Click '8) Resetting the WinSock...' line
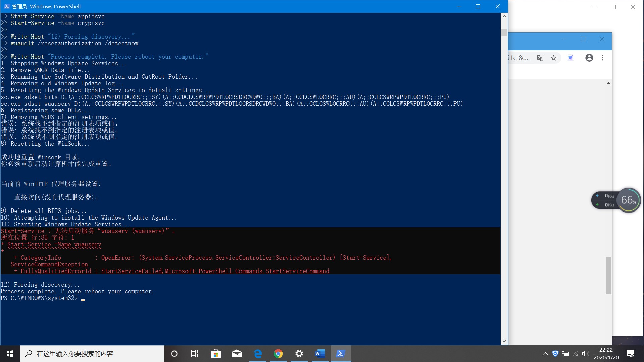Image resolution: width=644 pixels, height=362 pixels. coord(45,144)
